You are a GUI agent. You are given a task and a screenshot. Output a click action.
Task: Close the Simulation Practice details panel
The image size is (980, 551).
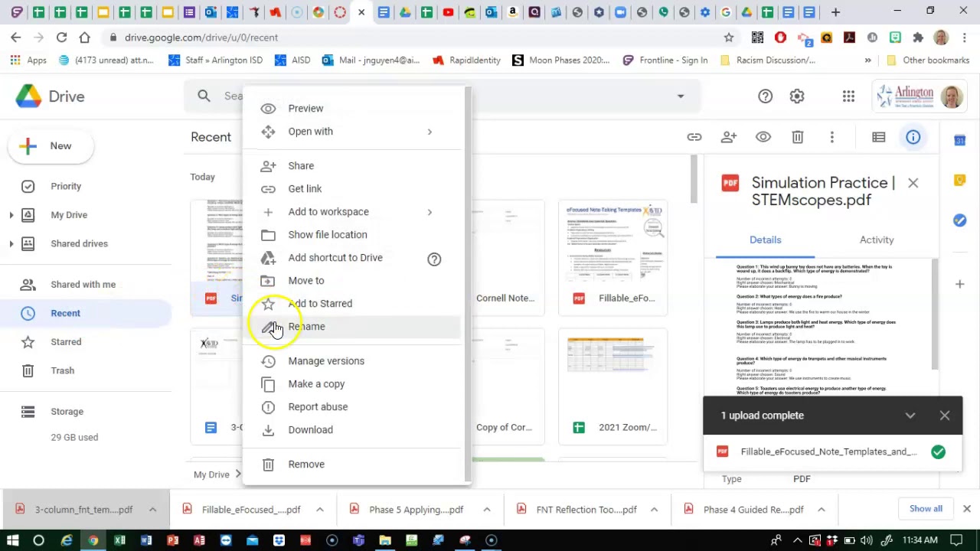pos(913,183)
